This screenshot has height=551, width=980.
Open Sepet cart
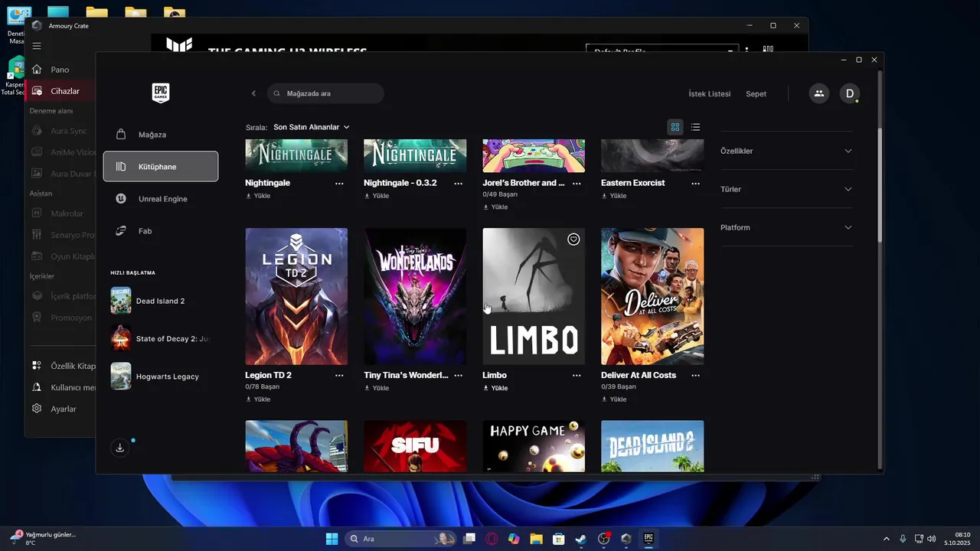tap(756, 93)
